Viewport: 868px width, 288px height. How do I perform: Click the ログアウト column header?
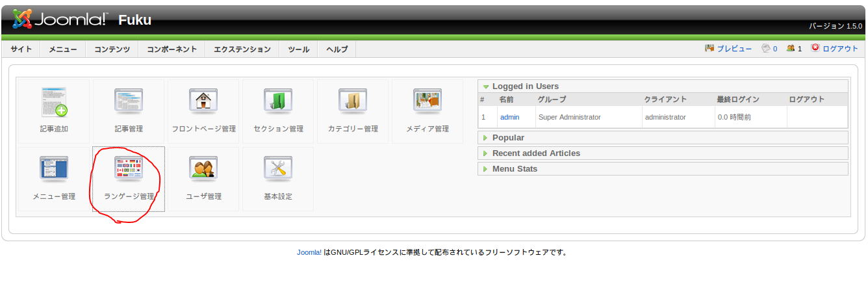[807, 99]
